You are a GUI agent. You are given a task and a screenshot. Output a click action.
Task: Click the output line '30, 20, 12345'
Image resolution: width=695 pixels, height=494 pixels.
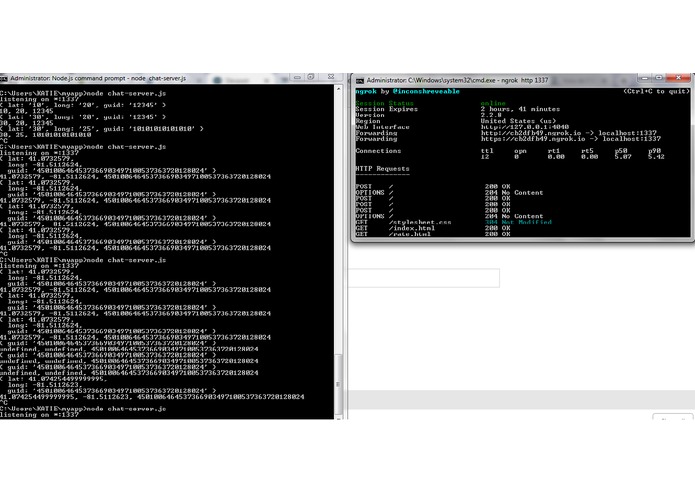click(27, 123)
